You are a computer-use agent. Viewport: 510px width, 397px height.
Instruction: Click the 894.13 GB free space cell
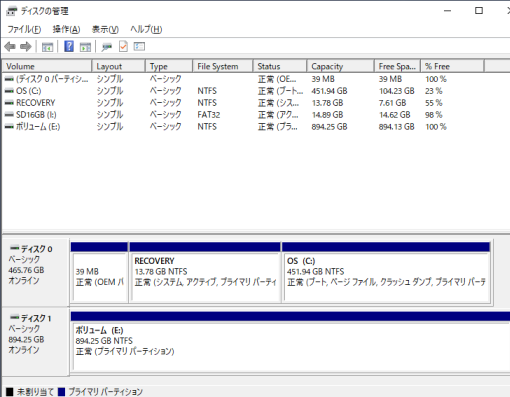point(397,127)
